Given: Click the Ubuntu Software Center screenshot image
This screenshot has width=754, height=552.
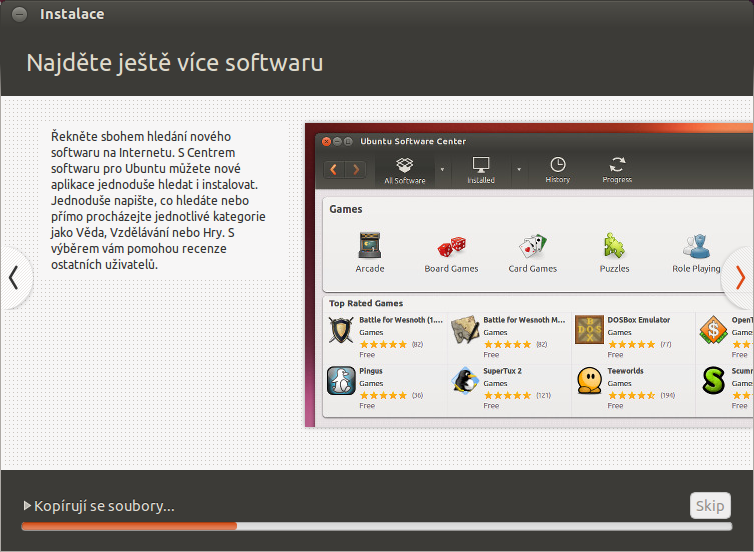Looking at the screenshot, I should 529,275.
